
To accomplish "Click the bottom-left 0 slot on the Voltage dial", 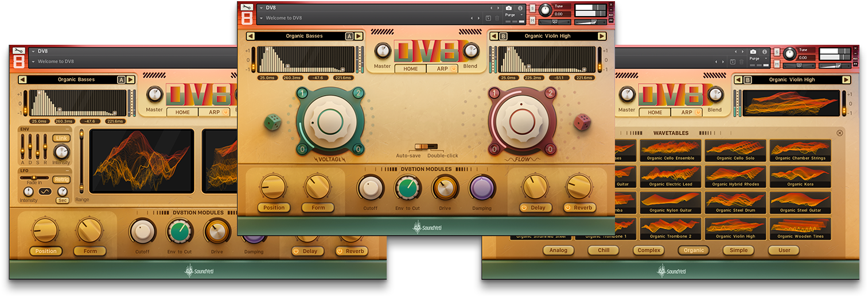I will click(303, 149).
